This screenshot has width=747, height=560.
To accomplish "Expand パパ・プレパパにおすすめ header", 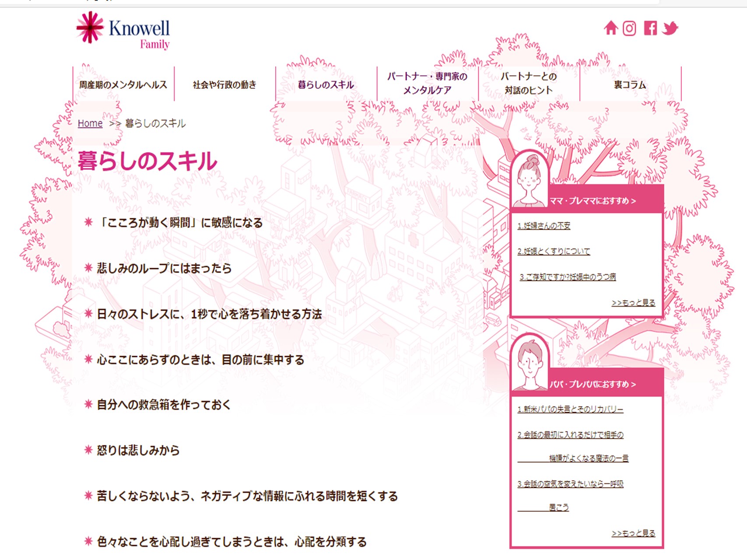I will (x=593, y=384).
